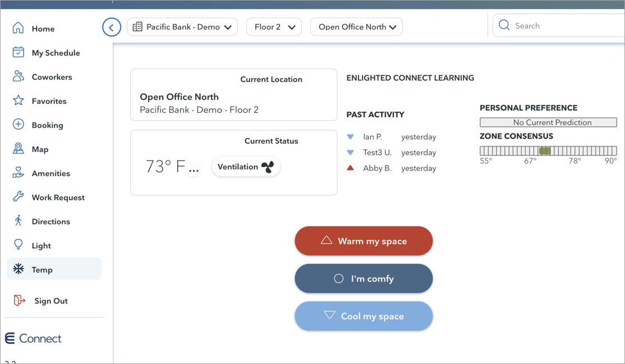This screenshot has width=625, height=364.
Task: Open the Open Office North zone dropdown
Action: [x=356, y=27]
